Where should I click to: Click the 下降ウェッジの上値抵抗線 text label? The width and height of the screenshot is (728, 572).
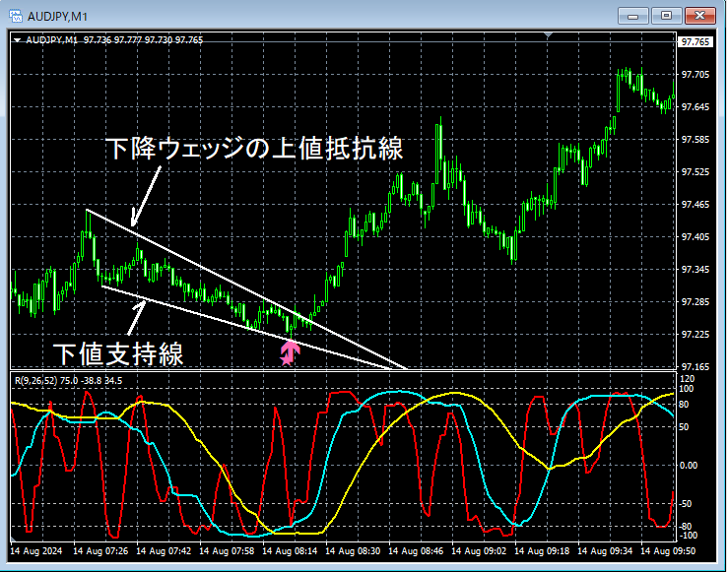tap(254, 148)
